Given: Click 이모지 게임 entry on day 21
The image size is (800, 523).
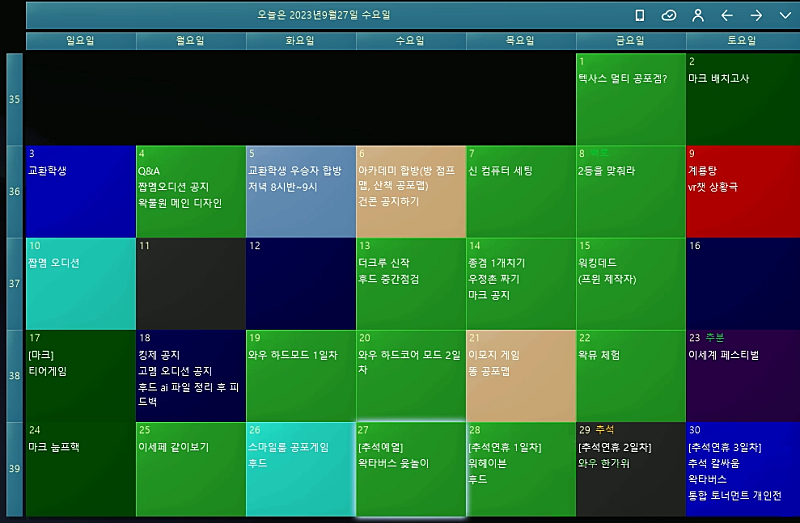Looking at the screenshot, I should 494,355.
